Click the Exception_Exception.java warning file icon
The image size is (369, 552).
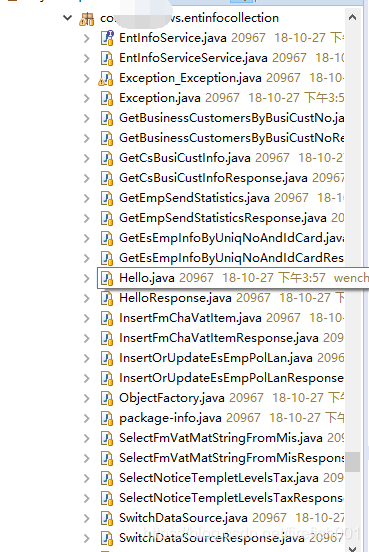pyautogui.click(x=106, y=79)
